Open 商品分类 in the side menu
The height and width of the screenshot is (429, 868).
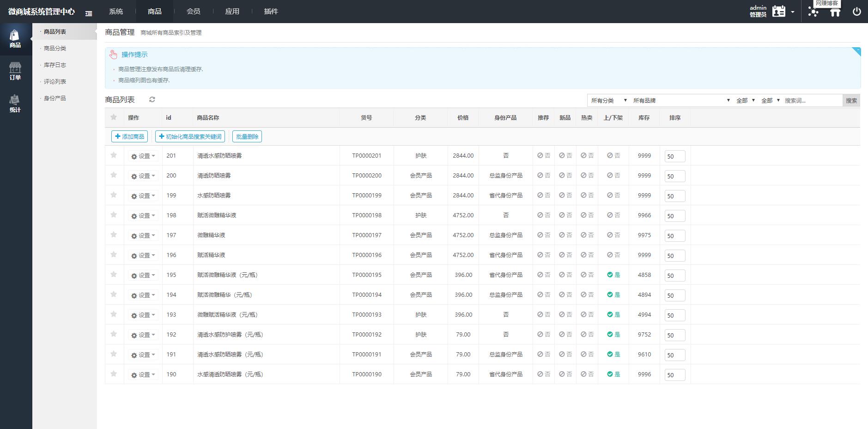point(55,48)
